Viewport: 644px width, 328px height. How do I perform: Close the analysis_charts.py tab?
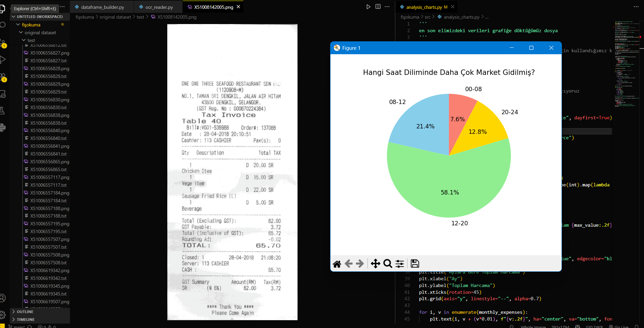pyautogui.click(x=453, y=7)
